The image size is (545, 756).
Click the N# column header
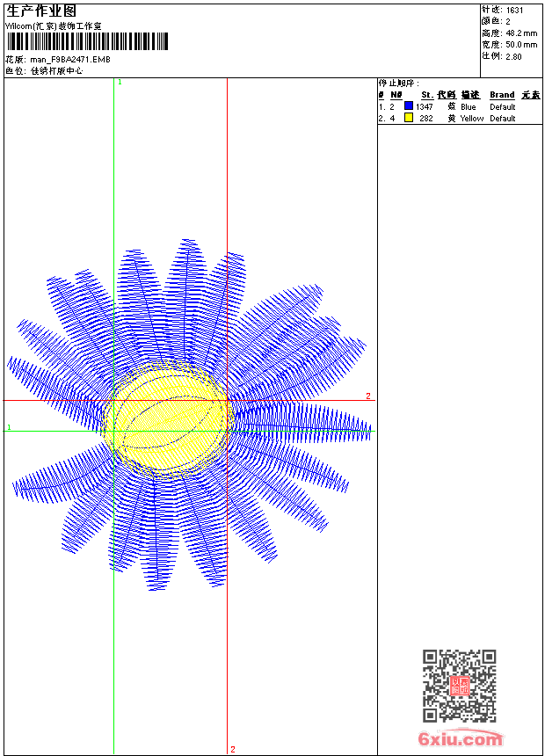click(x=396, y=95)
